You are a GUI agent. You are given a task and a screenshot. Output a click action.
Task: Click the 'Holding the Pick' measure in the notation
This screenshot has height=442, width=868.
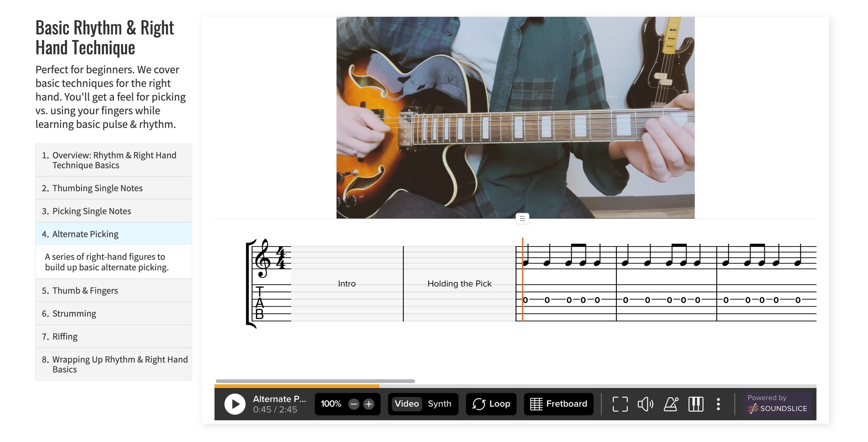(x=459, y=283)
